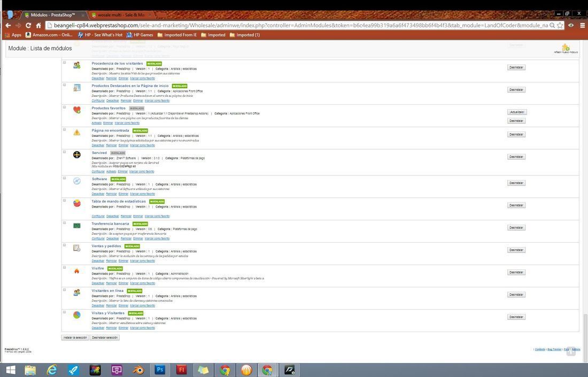The width and height of the screenshot is (588, 377).
Task: Click the Software module disc icon
Action: point(77,181)
